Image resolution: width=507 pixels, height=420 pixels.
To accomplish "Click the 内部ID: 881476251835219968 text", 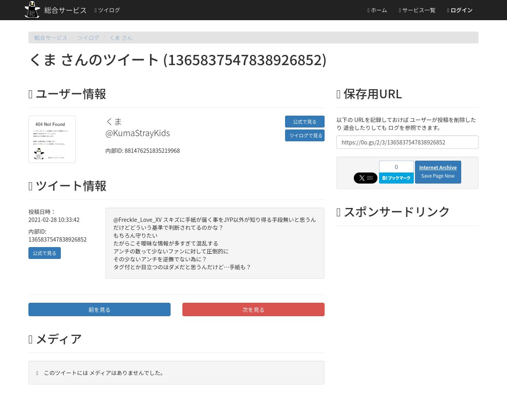I will tap(143, 151).
